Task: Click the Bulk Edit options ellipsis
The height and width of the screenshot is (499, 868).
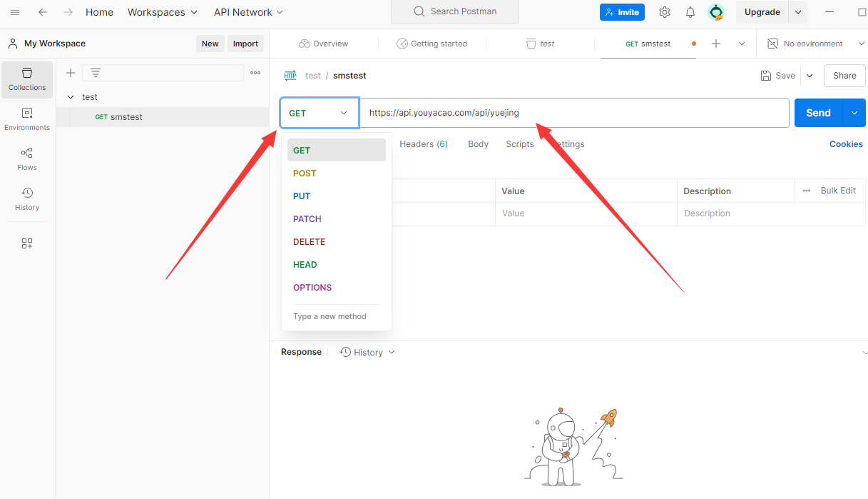Action: 807,191
